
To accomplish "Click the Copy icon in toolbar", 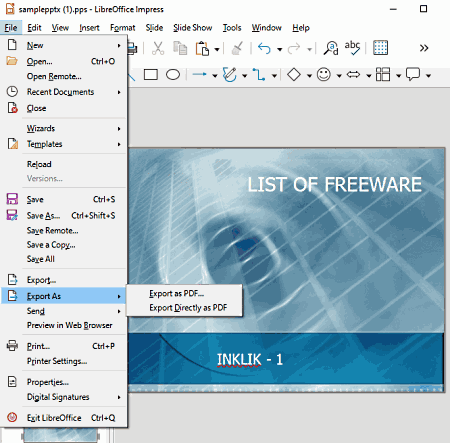I will (180, 48).
